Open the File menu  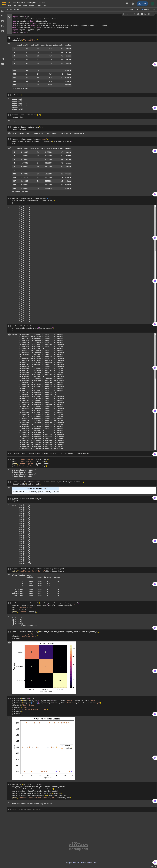pyautogui.click(x=9, y=6)
